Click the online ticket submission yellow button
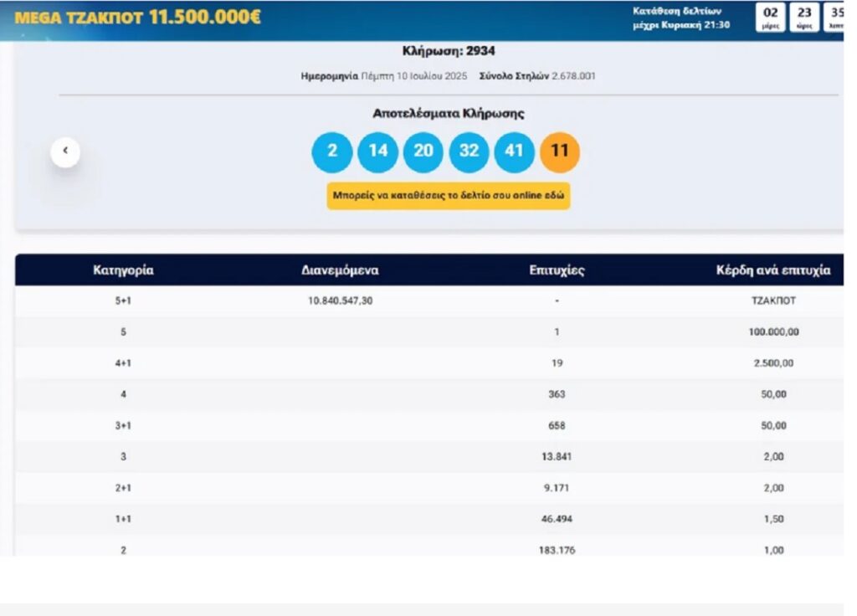The width and height of the screenshot is (857, 616). (x=449, y=196)
